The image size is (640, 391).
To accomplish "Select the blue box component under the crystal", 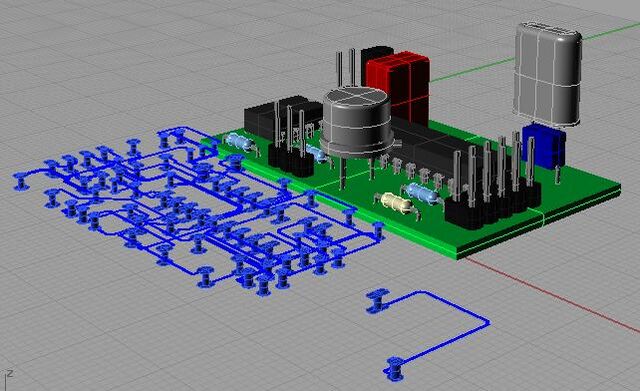I will pos(545,147).
